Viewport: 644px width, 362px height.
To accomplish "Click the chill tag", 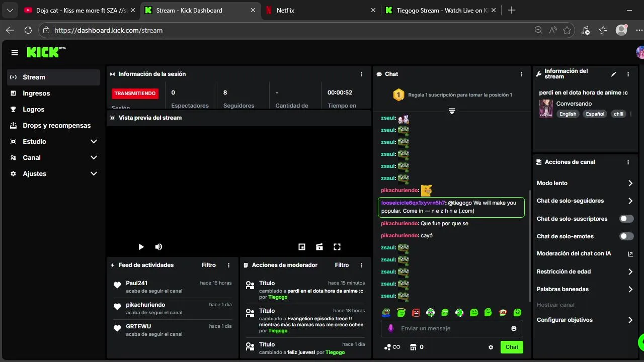I will pyautogui.click(x=618, y=114).
